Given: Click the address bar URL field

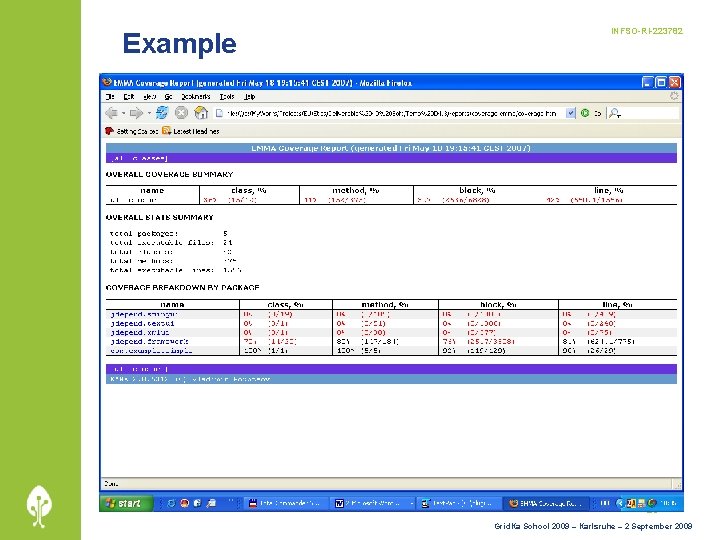Looking at the screenshot, I should coord(390,113).
